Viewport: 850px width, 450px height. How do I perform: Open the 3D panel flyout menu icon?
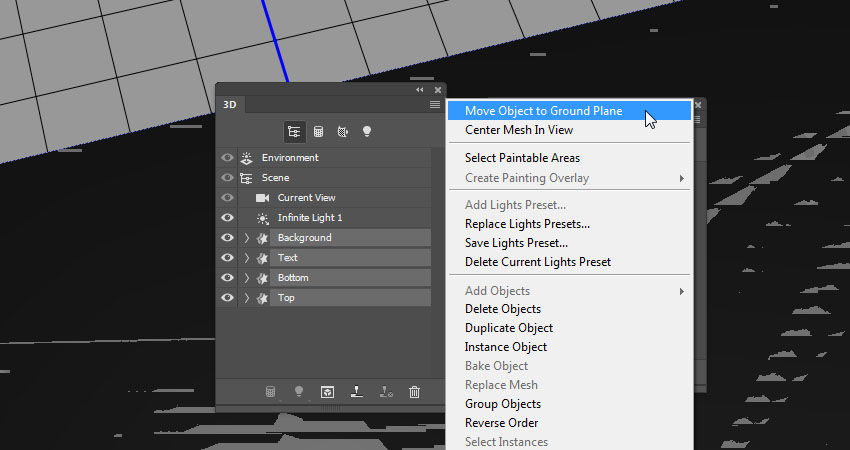(x=435, y=105)
